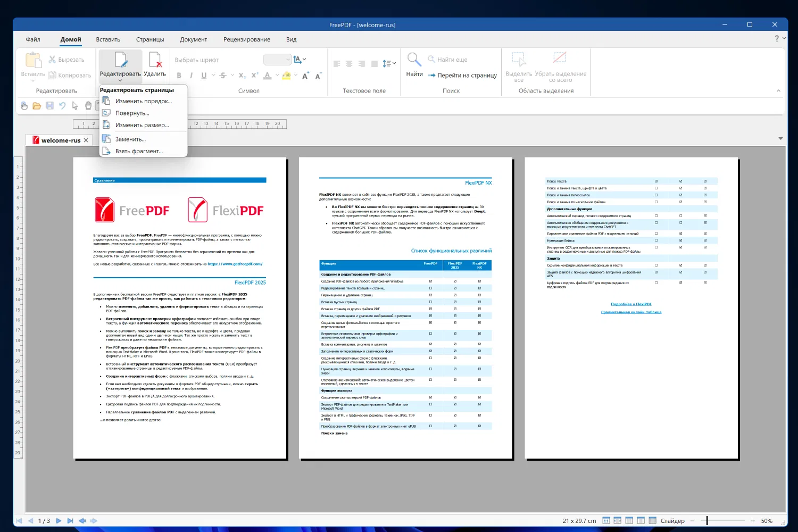The image size is (798, 532).
Task: Click the open folder icon in quick access toolbar
Action: [x=37, y=106]
